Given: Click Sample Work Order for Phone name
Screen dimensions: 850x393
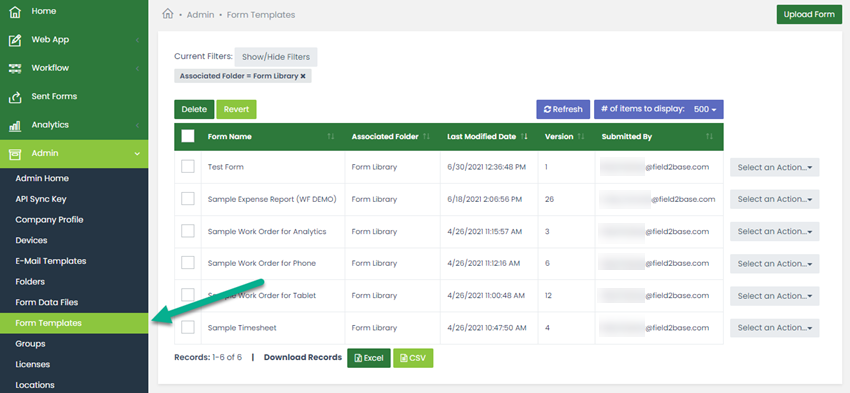Looking at the screenshot, I should coord(261,263).
